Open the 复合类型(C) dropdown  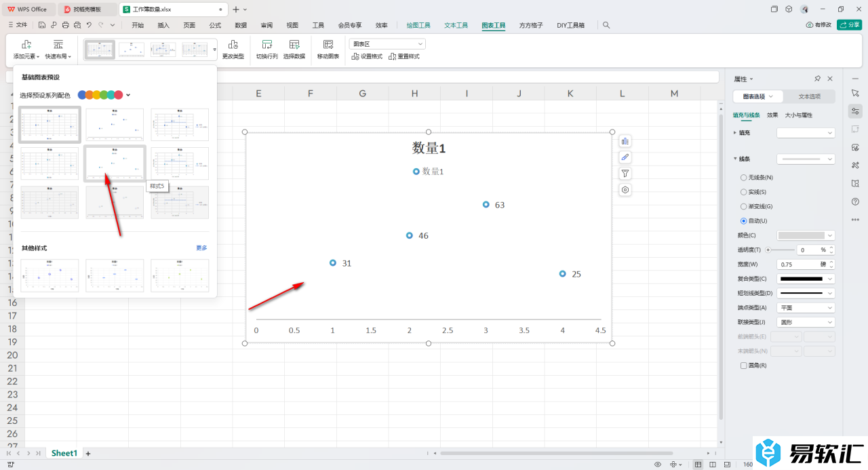(806, 279)
